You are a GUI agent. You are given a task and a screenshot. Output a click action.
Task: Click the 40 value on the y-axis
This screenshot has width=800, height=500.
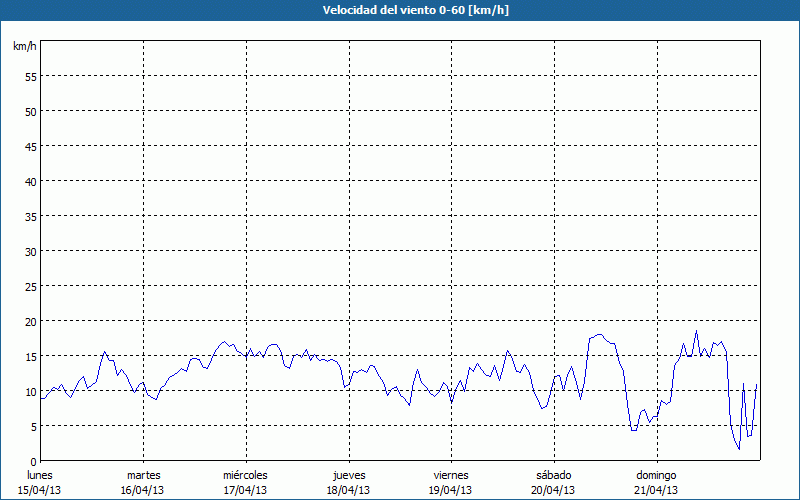click(x=30, y=181)
